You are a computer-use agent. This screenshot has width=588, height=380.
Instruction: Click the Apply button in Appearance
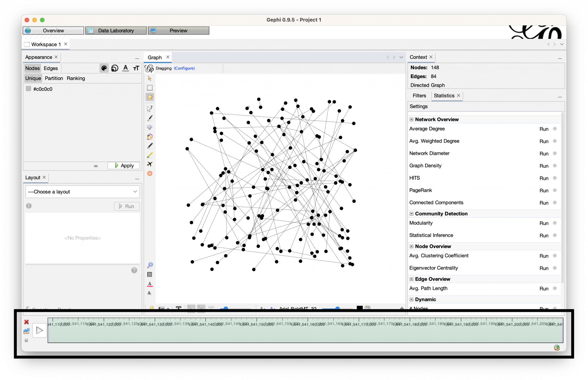[123, 165]
